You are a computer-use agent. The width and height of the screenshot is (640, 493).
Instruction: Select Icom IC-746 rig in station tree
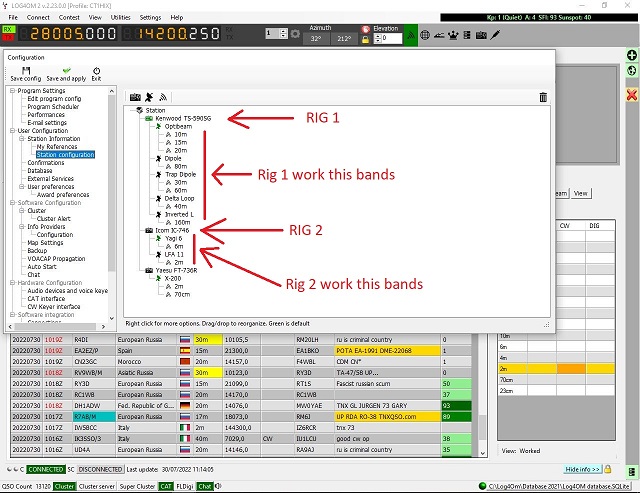[x=172, y=230]
